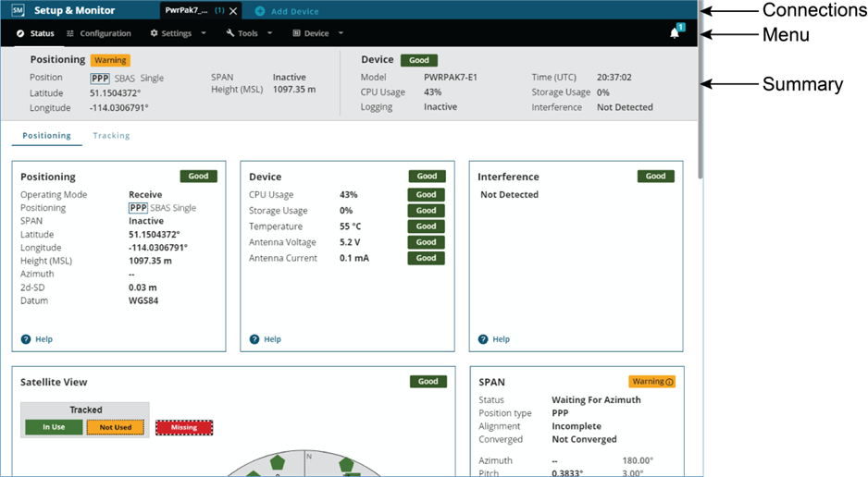Click the Device menu icon

[297, 33]
